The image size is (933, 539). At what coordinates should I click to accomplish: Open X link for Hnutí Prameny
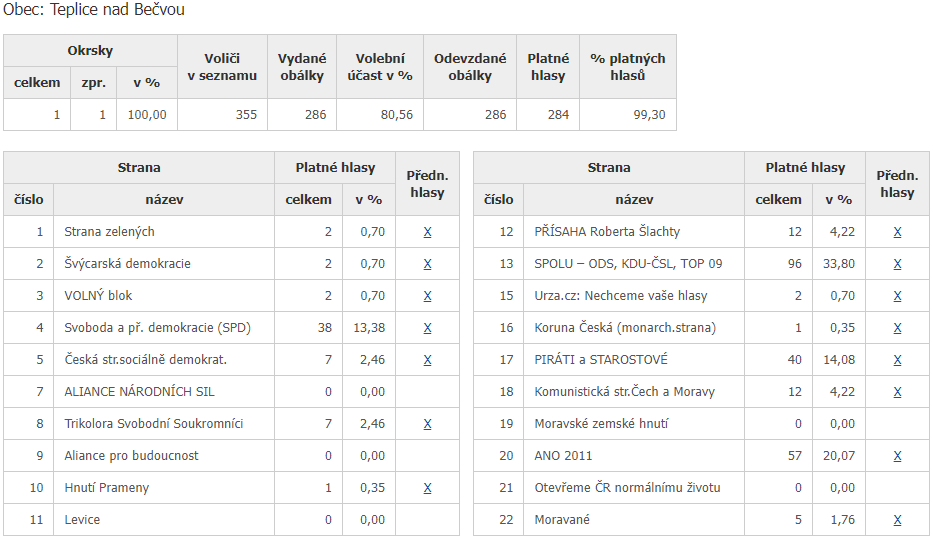click(427, 488)
